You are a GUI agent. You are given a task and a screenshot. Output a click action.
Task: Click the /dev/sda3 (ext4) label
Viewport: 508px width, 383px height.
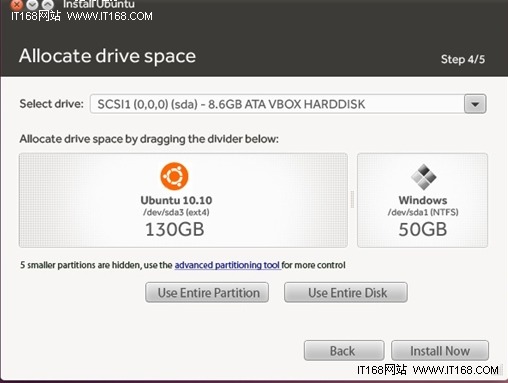pyautogui.click(x=176, y=212)
